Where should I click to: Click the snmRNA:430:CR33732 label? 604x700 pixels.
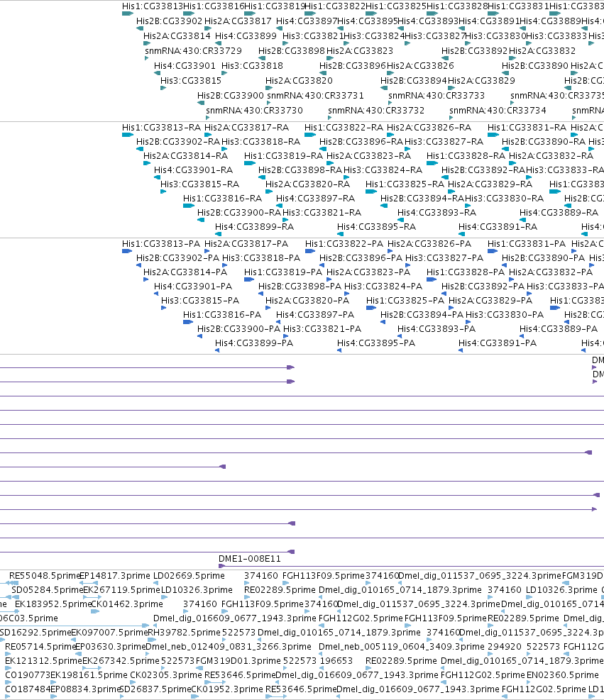[x=376, y=110]
